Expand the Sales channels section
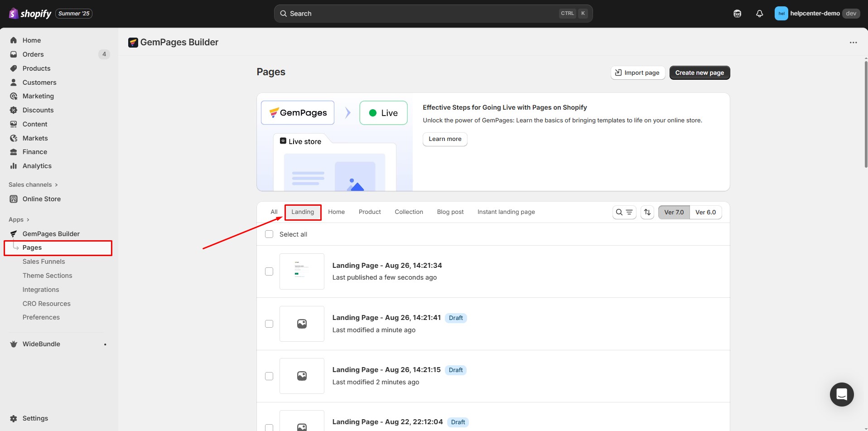Image resolution: width=868 pixels, height=431 pixels. point(33,184)
